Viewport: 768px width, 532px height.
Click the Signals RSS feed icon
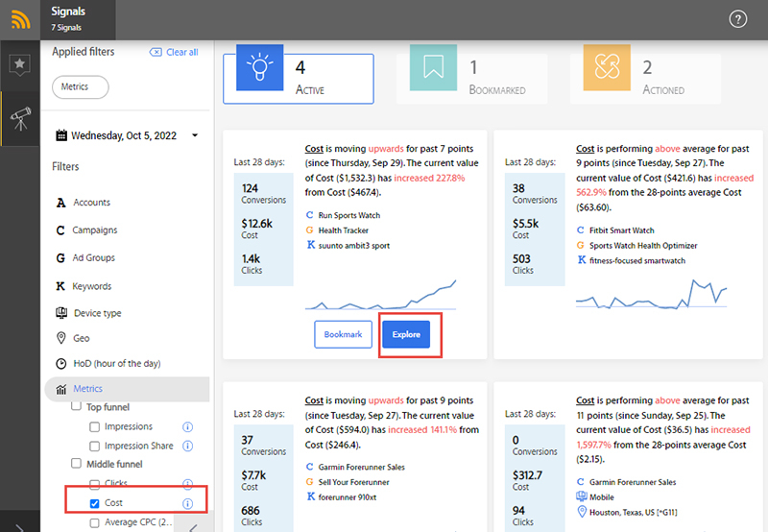18,19
